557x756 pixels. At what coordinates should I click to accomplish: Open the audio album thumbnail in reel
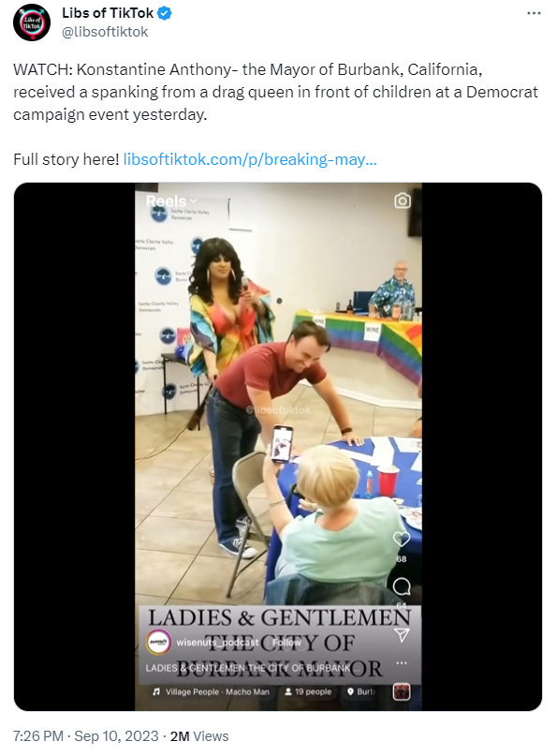(x=402, y=691)
